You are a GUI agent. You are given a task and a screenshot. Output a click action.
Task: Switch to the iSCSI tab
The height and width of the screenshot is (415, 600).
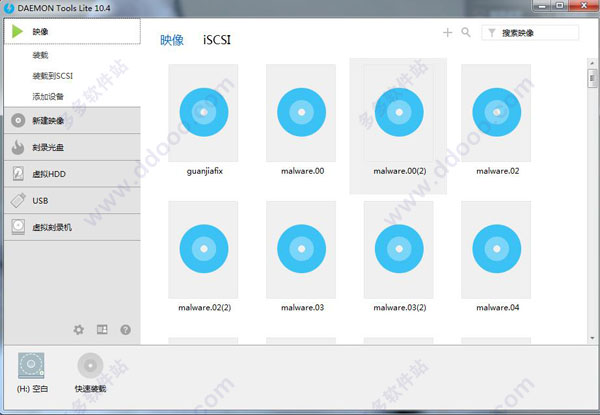click(217, 40)
